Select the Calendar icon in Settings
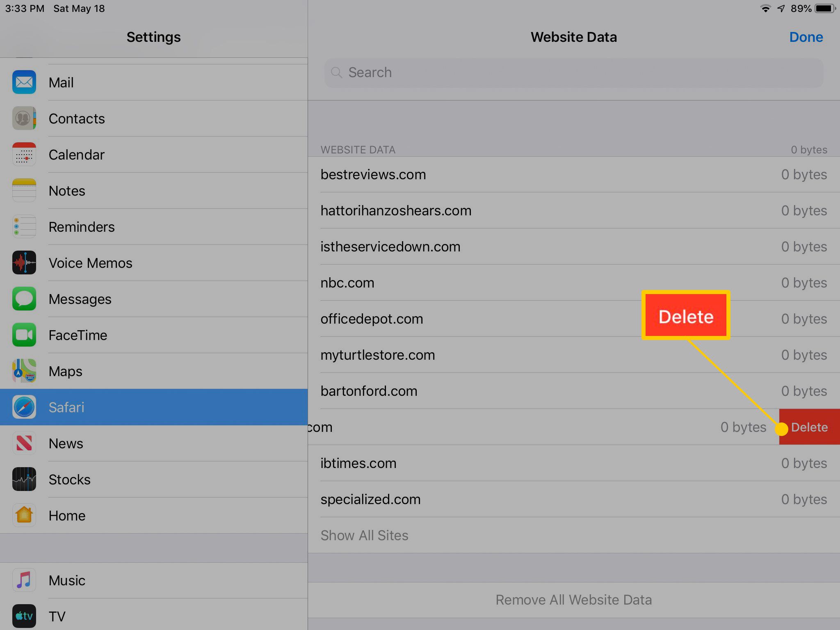This screenshot has height=630, width=840. pyautogui.click(x=24, y=155)
